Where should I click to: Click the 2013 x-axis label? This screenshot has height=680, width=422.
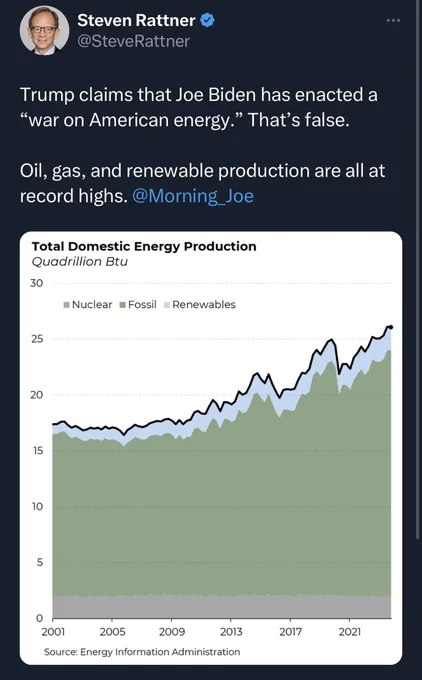(231, 631)
